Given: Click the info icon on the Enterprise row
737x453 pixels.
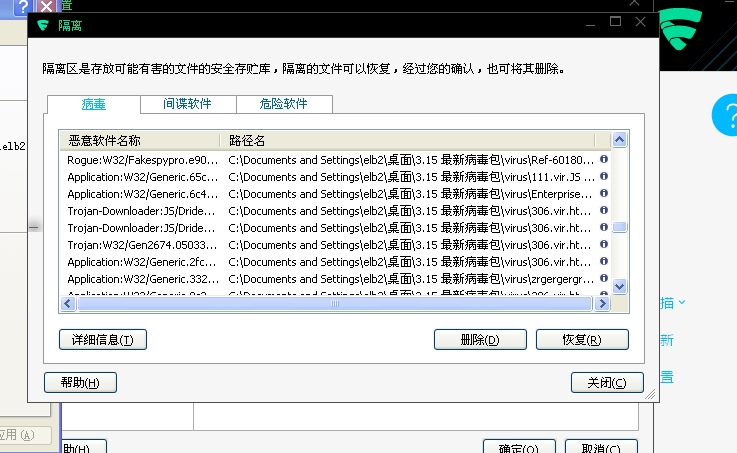Looking at the screenshot, I should coord(603,193).
